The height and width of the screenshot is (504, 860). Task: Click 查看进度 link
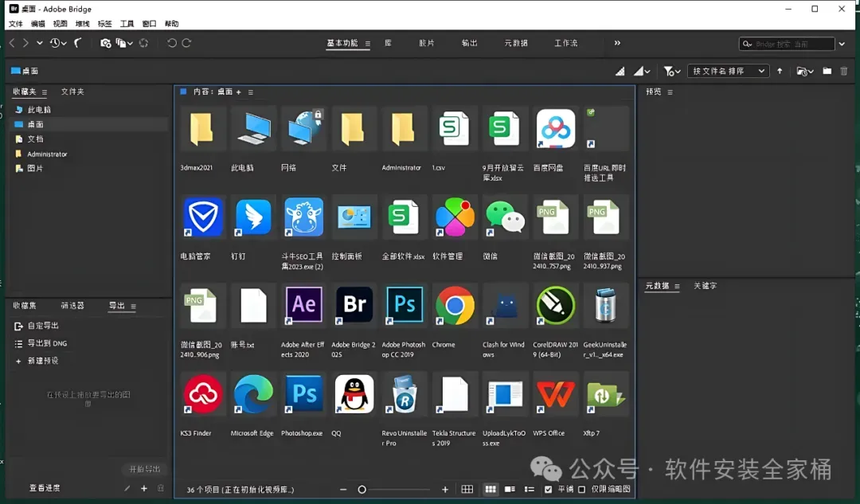pos(45,488)
